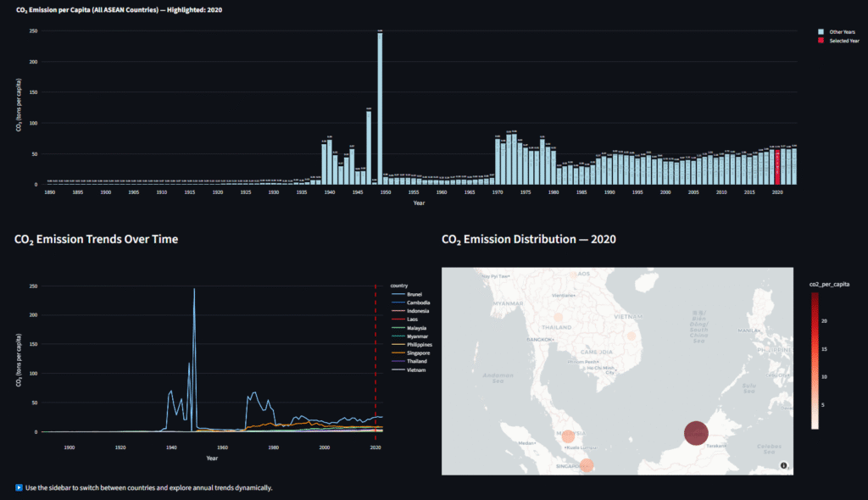Click the Singapore bubble on the map

click(587, 464)
